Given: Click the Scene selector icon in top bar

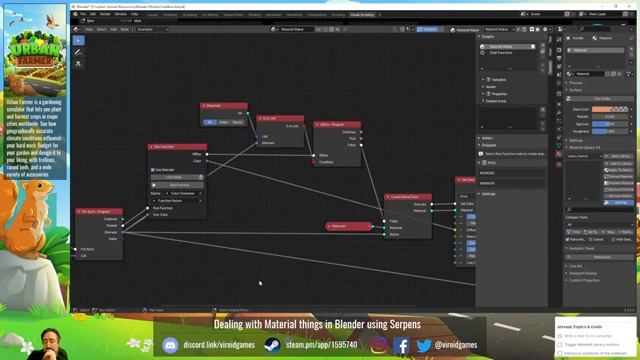Looking at the screenshot, I should (524, 14).
